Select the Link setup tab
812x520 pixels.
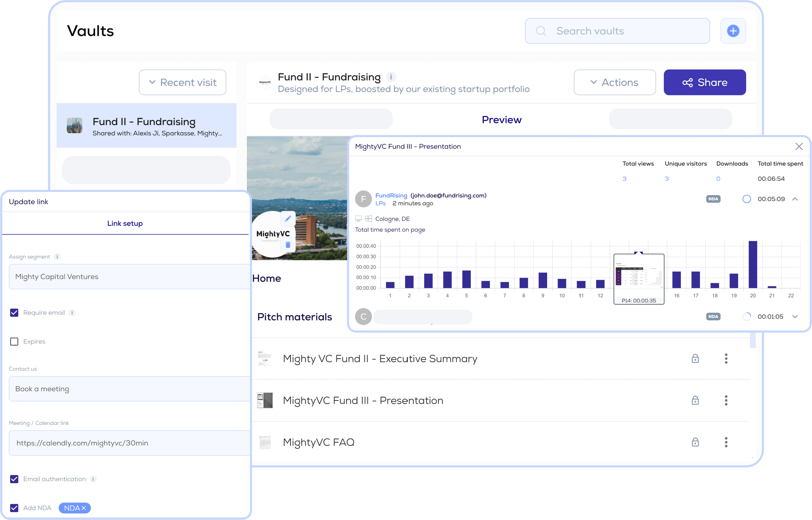(125, 223)
